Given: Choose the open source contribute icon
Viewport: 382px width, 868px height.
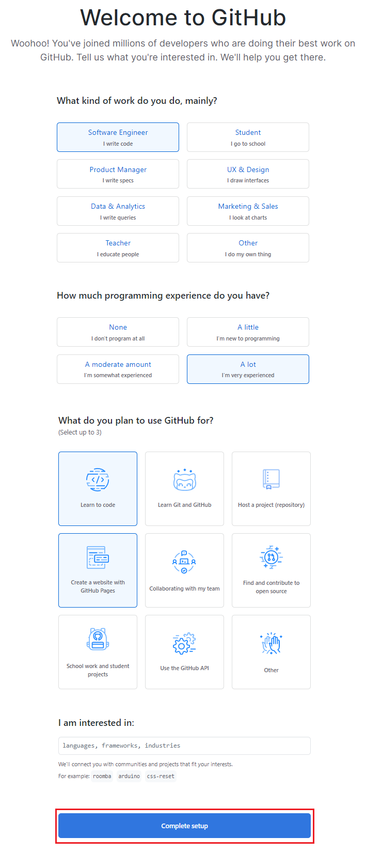Looking at the screenshot, I should pos(271,557).
